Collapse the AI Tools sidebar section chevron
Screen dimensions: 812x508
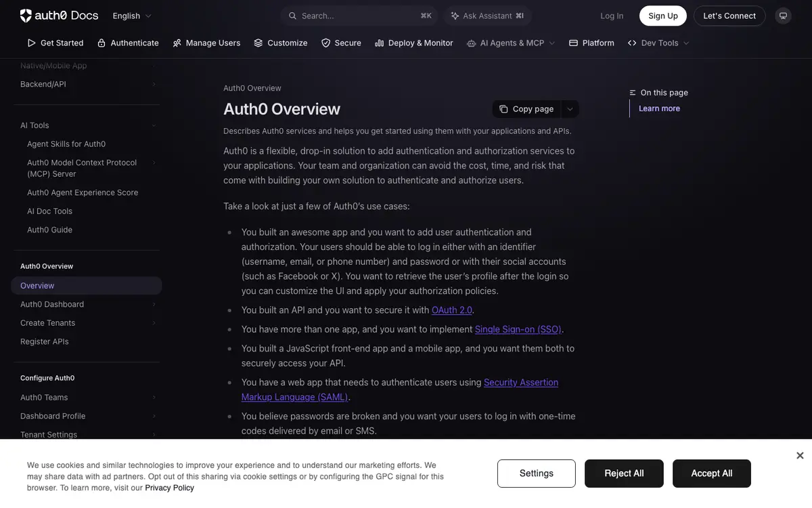154,125
